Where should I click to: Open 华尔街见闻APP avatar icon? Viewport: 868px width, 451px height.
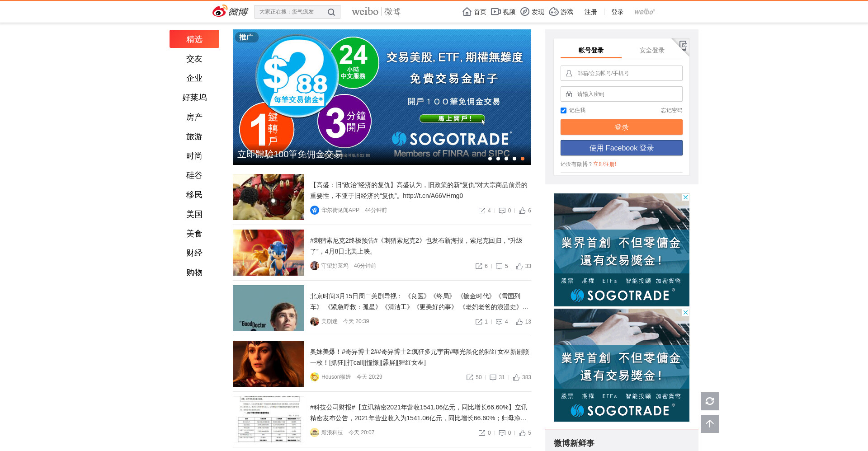(315, 210)
